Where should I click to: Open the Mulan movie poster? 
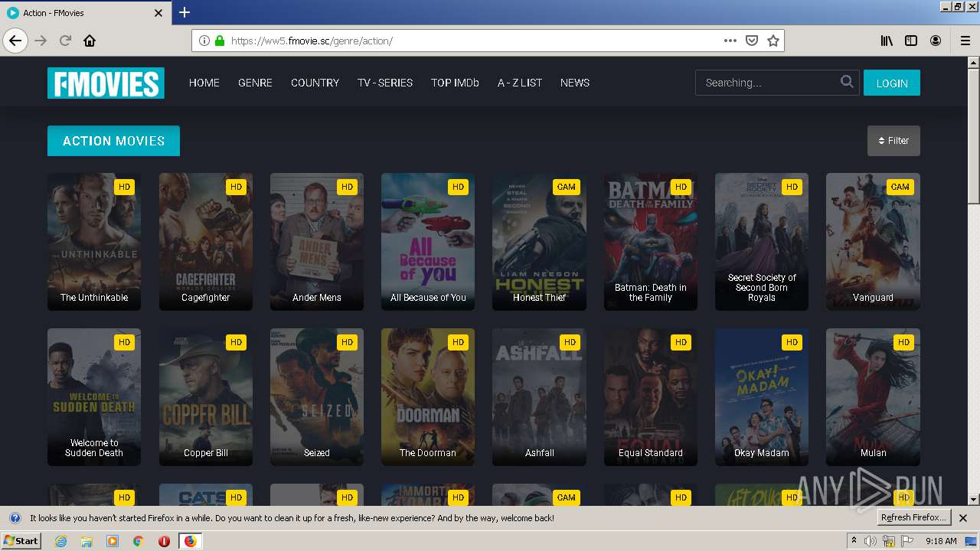click(x=873, y=397)
